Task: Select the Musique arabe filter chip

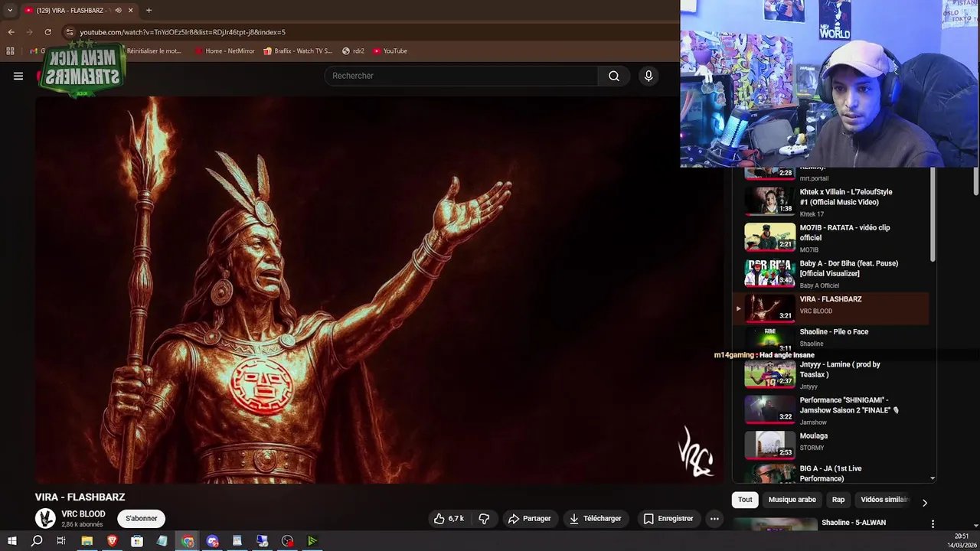Action: (x=792, y=500)
